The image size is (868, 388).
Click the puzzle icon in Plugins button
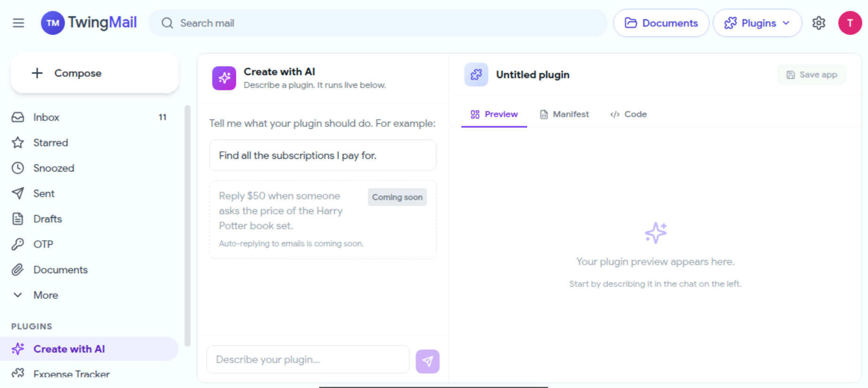tap(730, 23)
